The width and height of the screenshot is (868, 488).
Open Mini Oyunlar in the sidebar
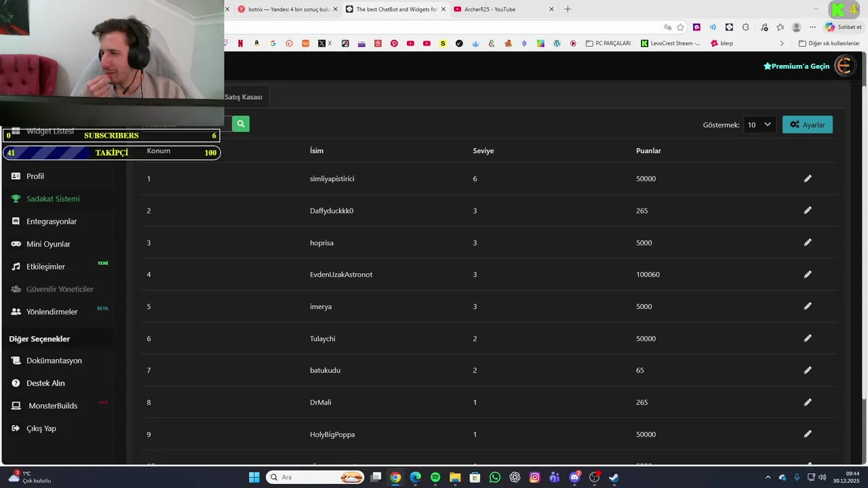click(48, 244)
